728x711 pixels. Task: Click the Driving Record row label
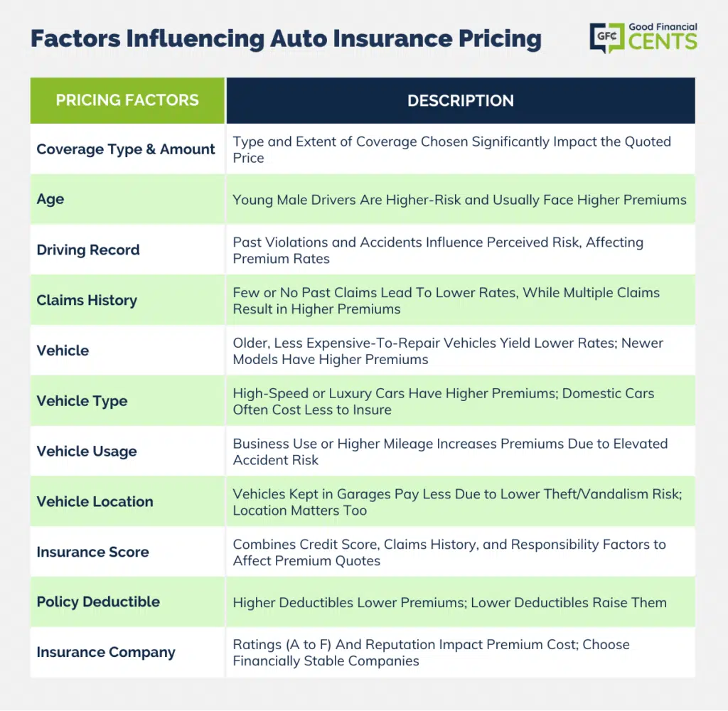tap(87, 250)
